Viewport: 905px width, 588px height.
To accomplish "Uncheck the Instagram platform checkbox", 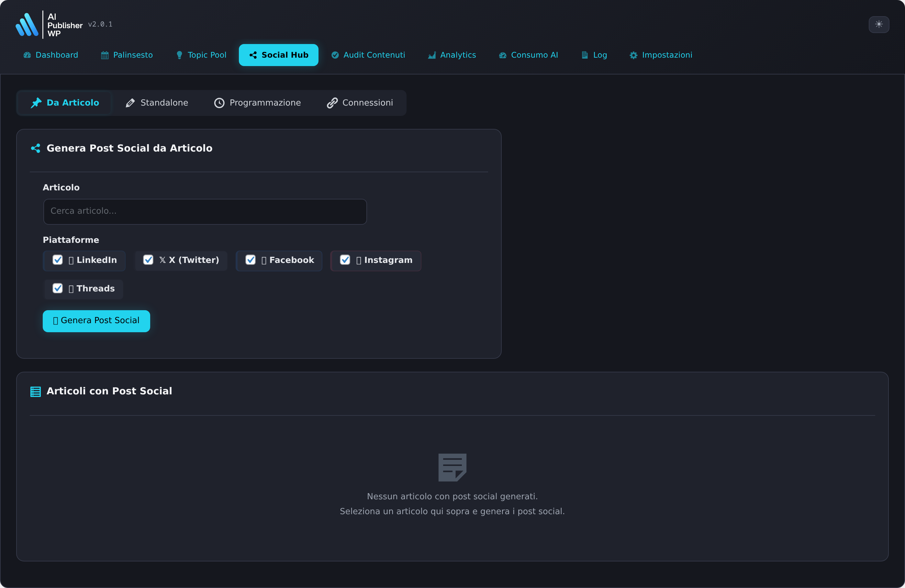I will pos(345,260).
